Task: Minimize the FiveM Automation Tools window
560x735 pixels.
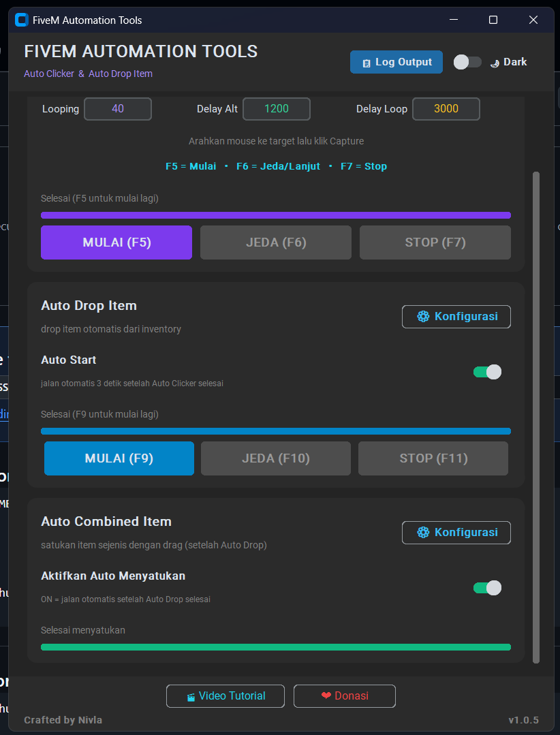Action: tap(454, 20)
